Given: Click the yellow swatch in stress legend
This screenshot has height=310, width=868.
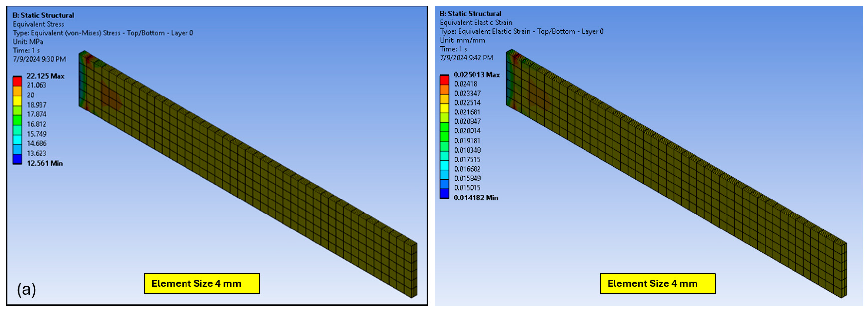Looking at the screenshot, I should click(17, 101).
